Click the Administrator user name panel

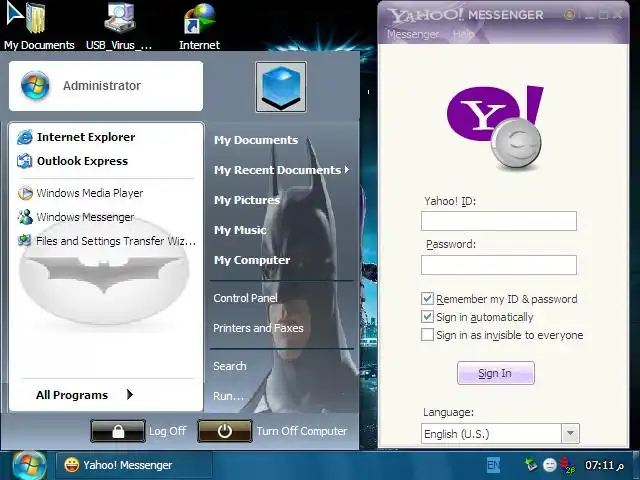106,86
